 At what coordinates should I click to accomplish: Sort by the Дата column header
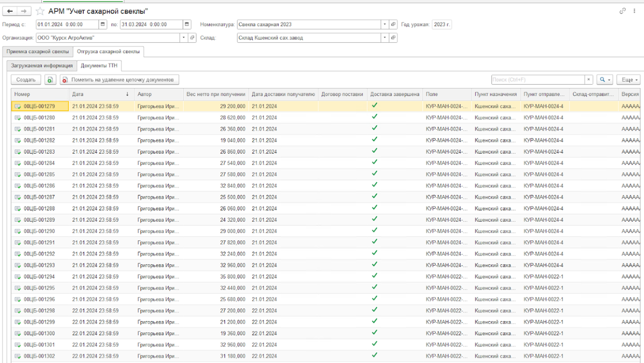(x=102, y=94)
